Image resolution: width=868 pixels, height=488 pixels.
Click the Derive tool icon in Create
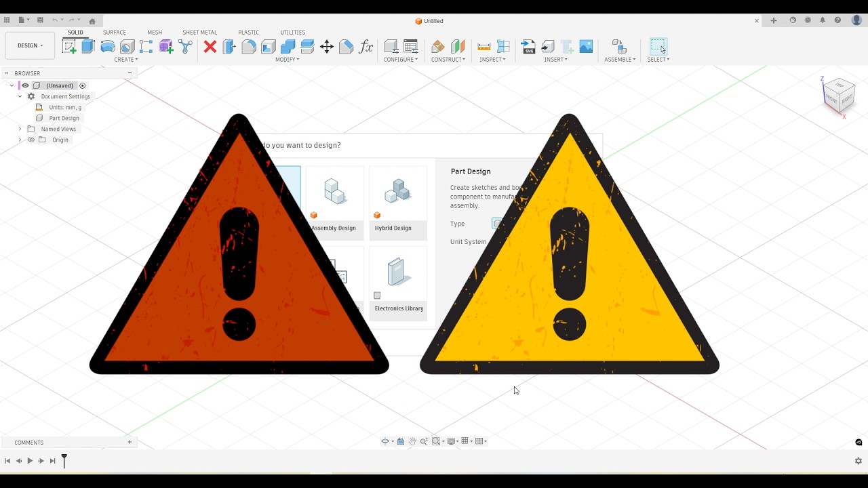click(x=186, y=47)
